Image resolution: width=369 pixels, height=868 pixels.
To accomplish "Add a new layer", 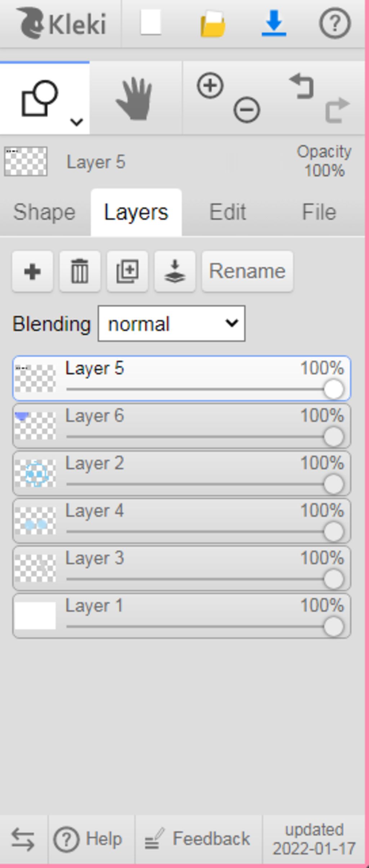I will (32, 271).
